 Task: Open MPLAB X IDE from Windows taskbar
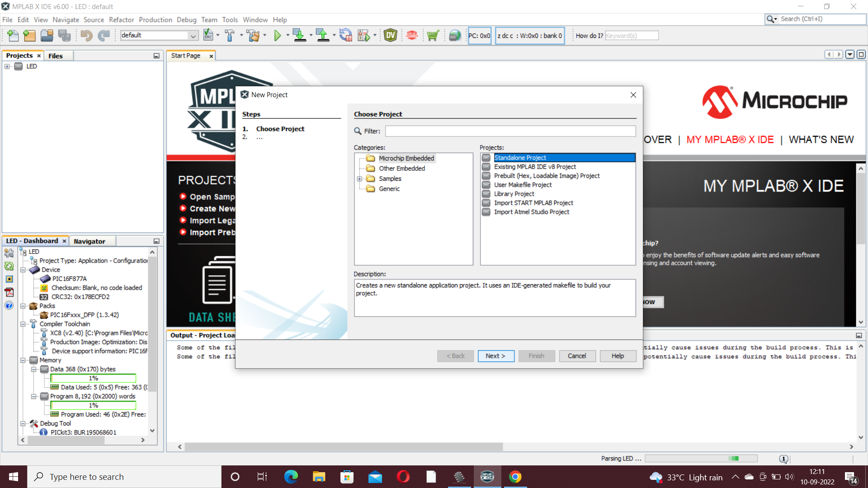487,477
